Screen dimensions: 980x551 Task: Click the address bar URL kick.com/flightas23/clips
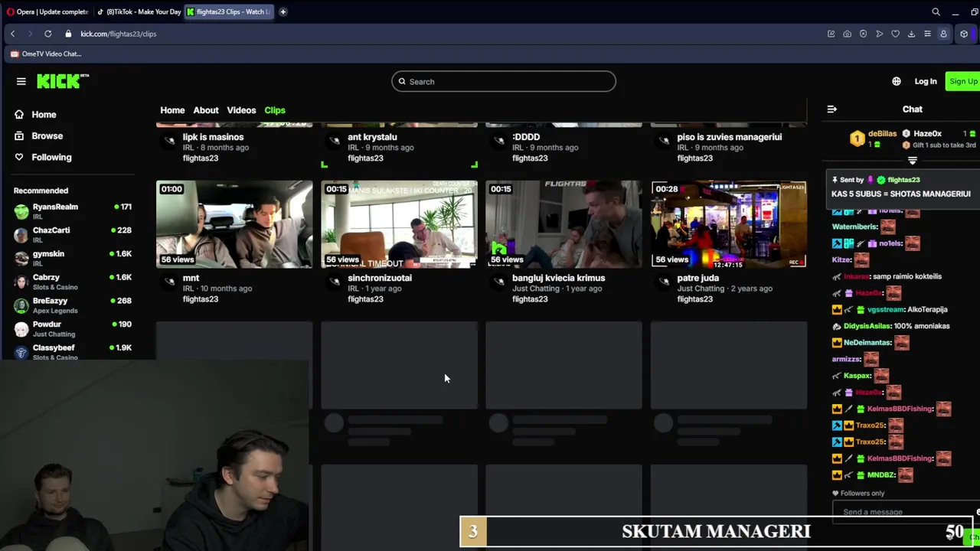[118, 34]
